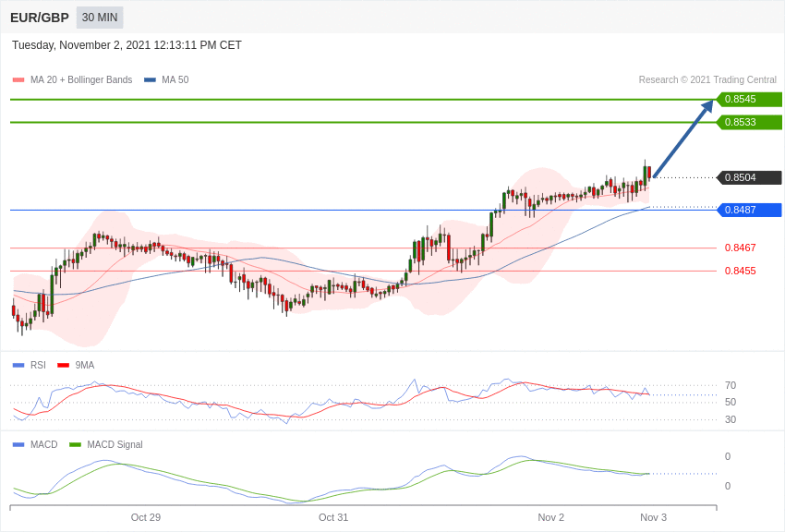Click the 0.8487 pivot price tag
785x532 pixels.
pyautogui.click(x=749, y=210)
